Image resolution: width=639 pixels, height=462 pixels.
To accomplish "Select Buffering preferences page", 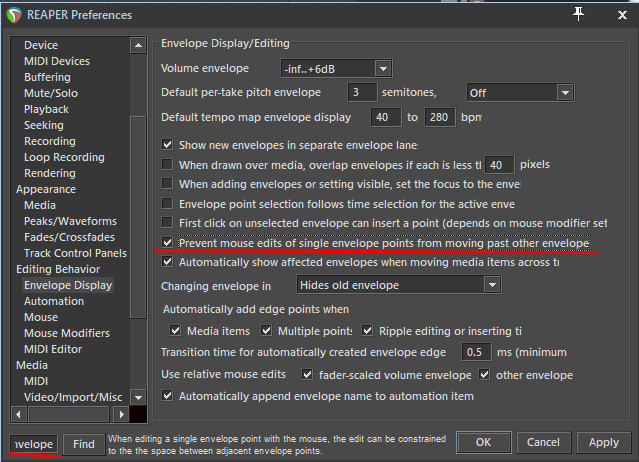I will click(x=47, y=77).
